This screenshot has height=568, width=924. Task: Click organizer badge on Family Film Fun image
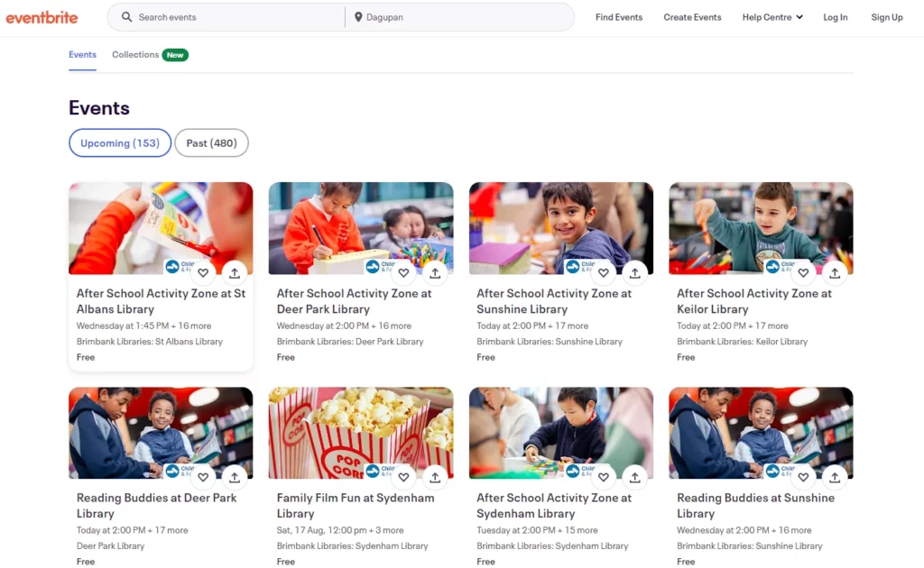[379, 471]
